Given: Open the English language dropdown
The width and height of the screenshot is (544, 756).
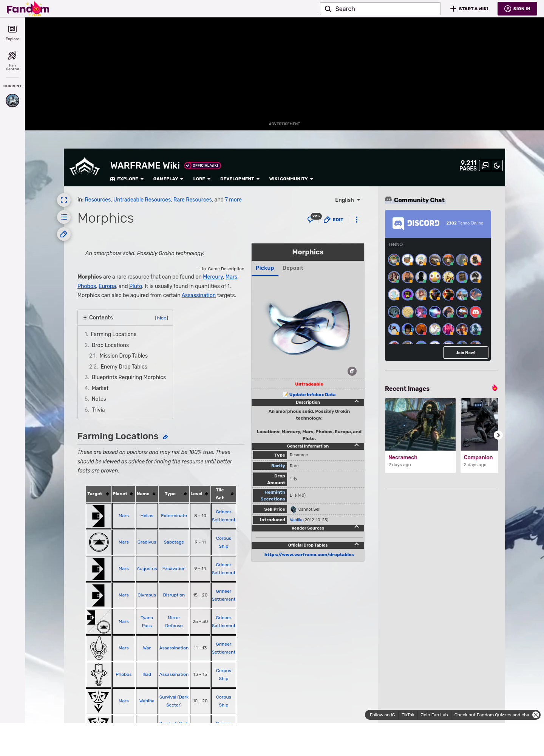Looking at the screenshot, I should tap(348, 200).
